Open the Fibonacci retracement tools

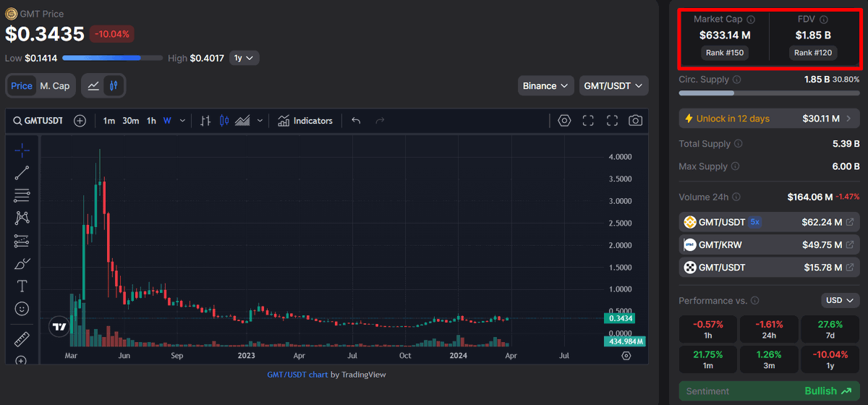pyautogui.click(x=22, y=195)
